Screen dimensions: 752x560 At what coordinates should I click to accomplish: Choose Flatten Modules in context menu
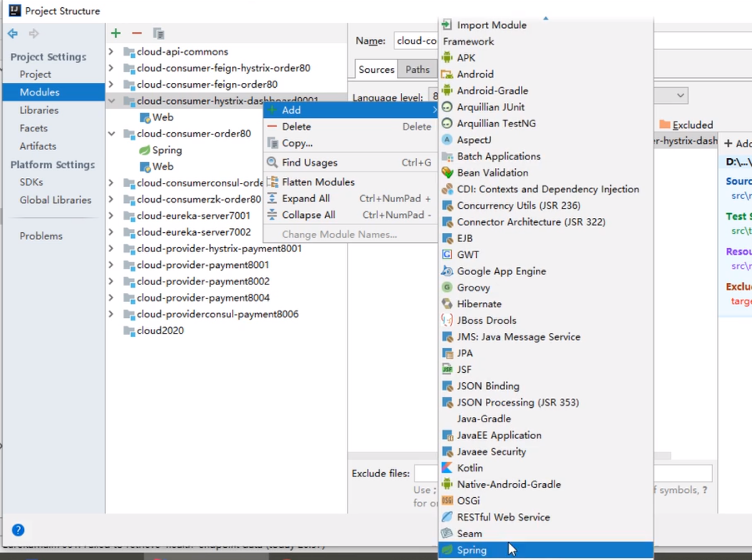350,182
